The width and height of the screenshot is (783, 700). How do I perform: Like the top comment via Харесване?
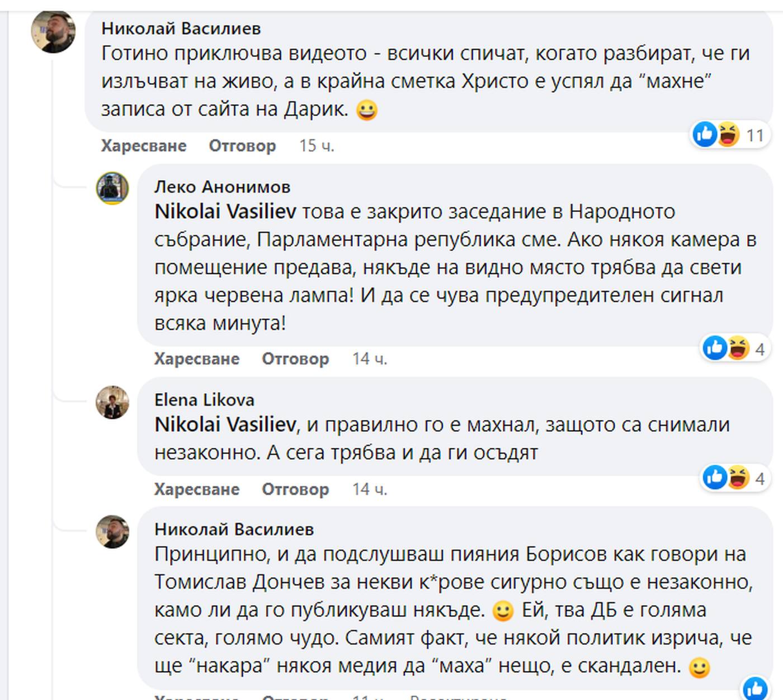144,146
